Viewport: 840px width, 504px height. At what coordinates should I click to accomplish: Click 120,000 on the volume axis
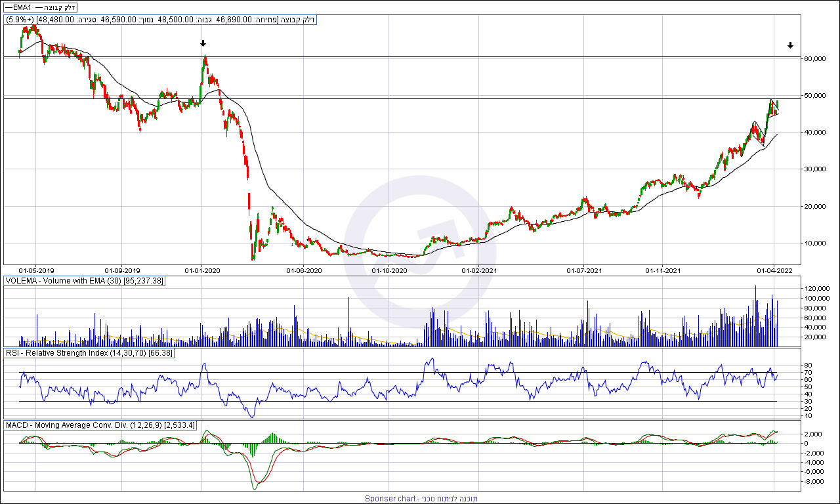(x=817, y=289)
